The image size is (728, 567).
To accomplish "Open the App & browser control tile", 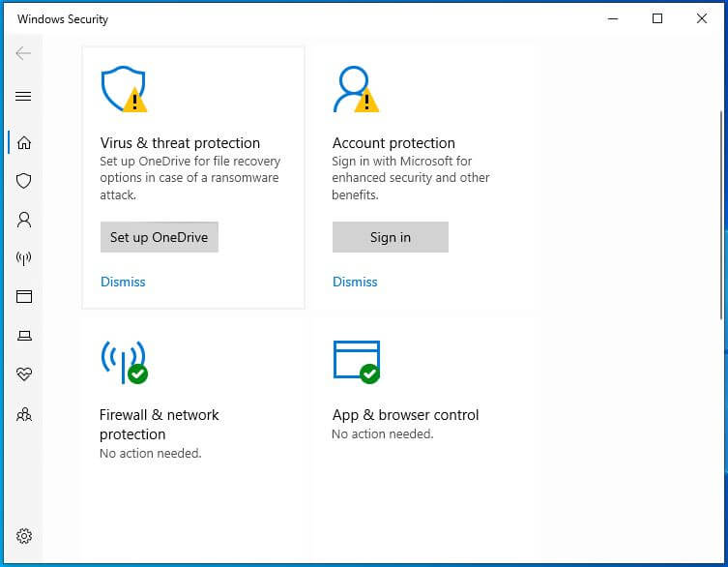I will [x=405, y=414].
